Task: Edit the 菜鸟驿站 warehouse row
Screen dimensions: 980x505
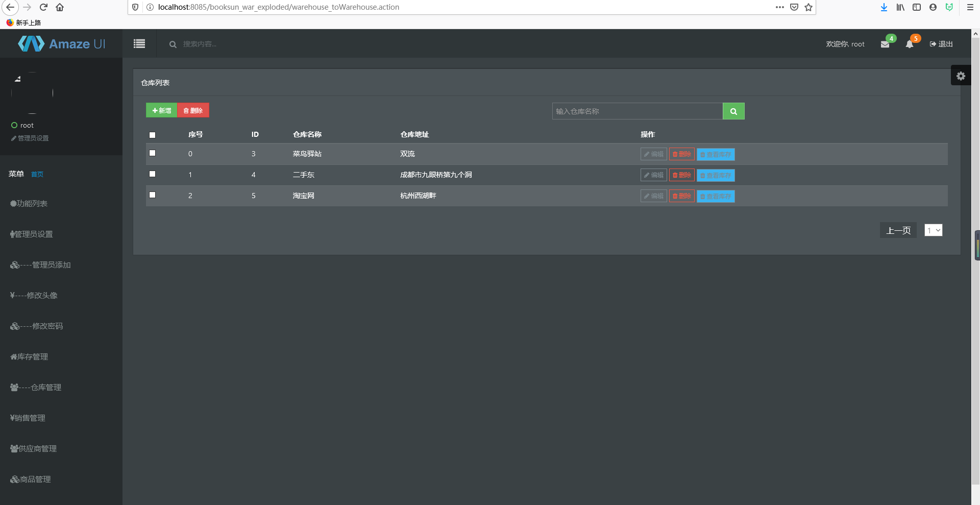Action: (654, 154)
